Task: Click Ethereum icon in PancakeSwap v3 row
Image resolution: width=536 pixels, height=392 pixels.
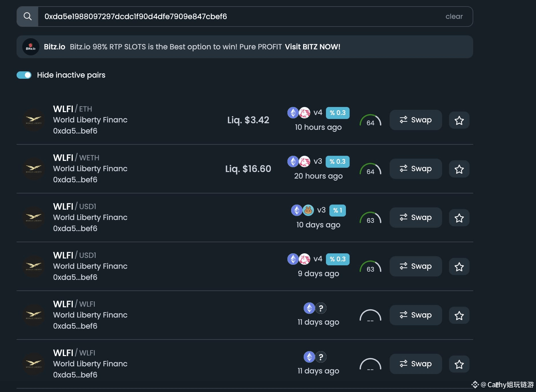Action: click(297, 210)
